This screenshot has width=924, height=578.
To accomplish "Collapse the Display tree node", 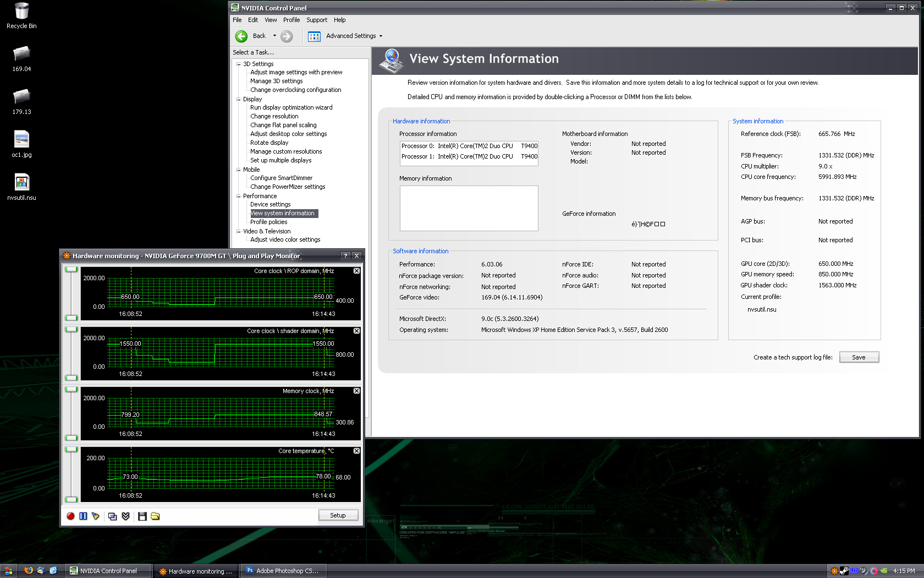I will (239, 100).
